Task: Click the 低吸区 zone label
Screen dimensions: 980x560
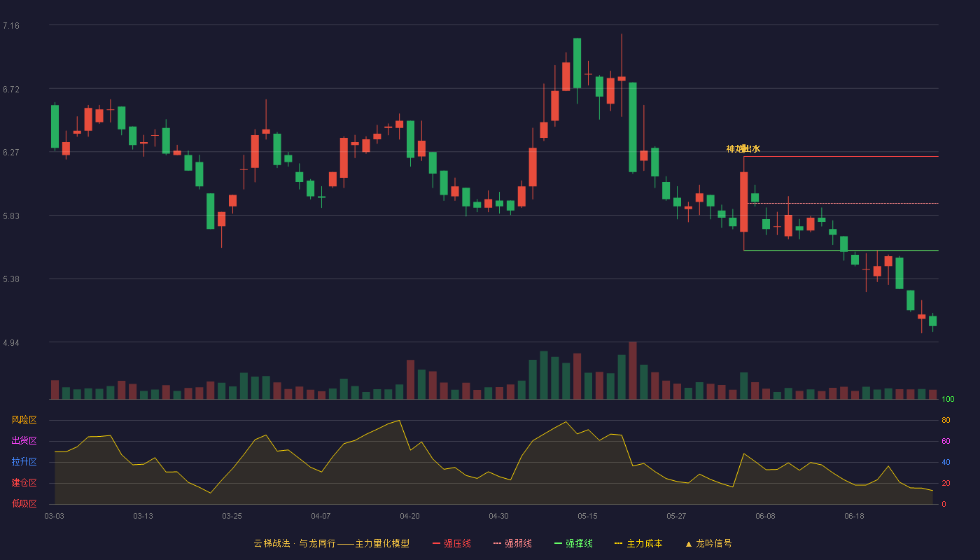Action: pyautogui.click(x=24, y=503)
